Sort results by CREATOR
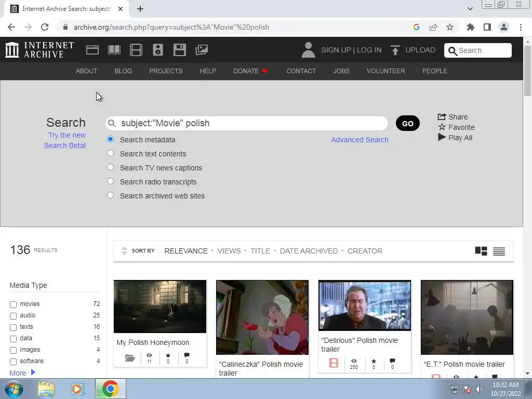 point(365,251)
